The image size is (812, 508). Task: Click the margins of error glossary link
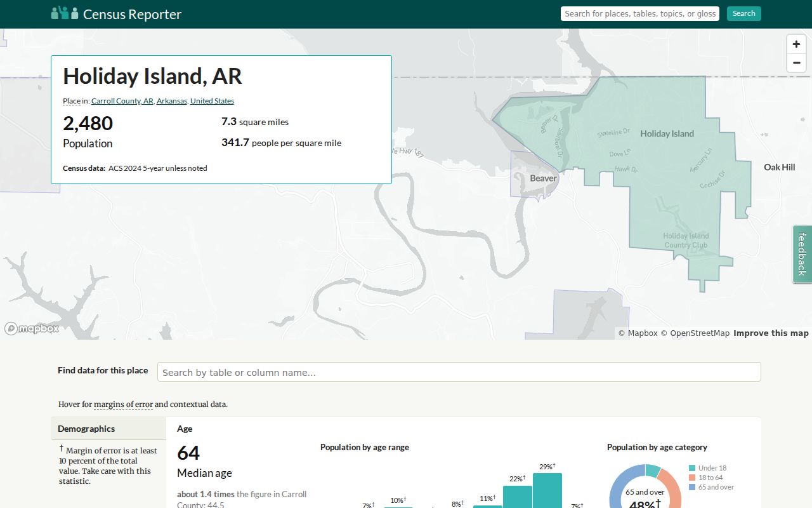coord(123,404)
